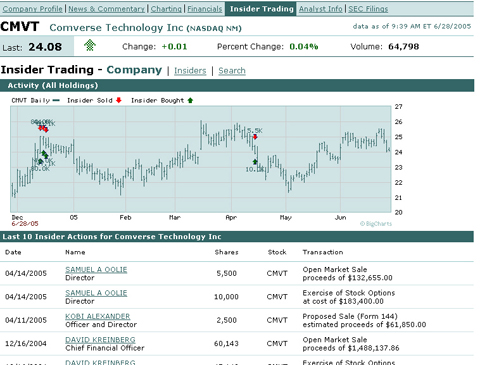Image resolution: width=480 pixels, height=365 pixels.
Task: Click the green up-arrow price change icon
Action: [90, 45]
